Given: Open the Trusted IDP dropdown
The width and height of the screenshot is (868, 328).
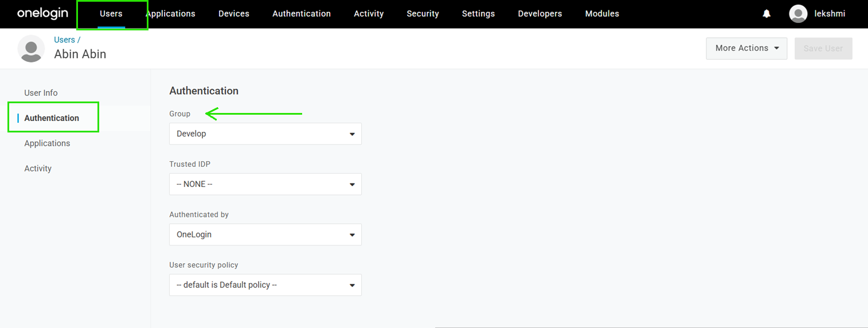Looking at the screenshot, I should point(265,184).
